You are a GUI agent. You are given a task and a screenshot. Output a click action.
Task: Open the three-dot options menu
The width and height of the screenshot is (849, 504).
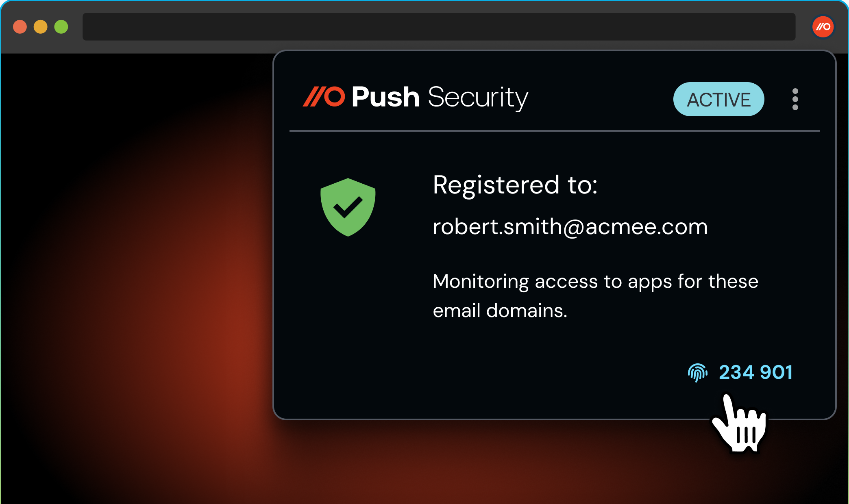(795, 99)
